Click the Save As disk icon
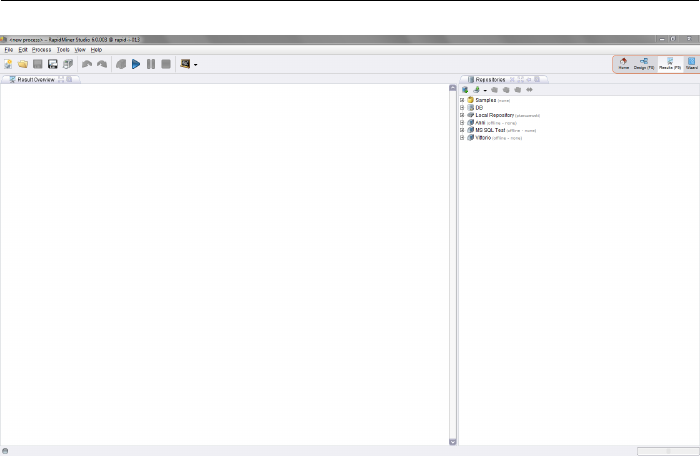Image resolution: width=700 pixels, height=456 pixels. [53, 64]
